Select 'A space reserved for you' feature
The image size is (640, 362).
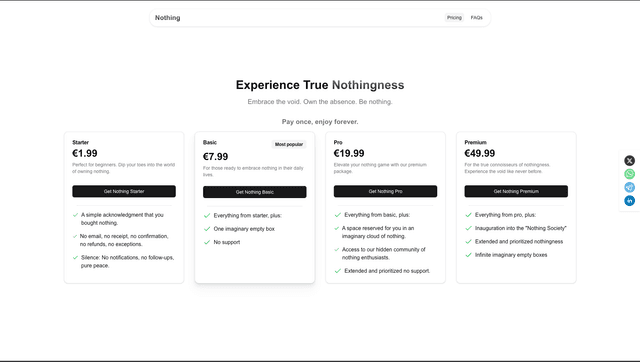click(378, 232)
